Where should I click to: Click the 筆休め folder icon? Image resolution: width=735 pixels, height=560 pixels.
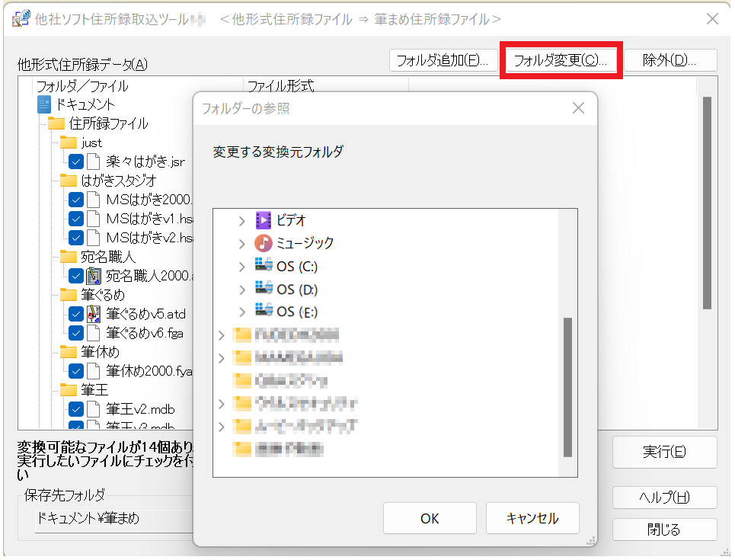click(x=69, y=352)
